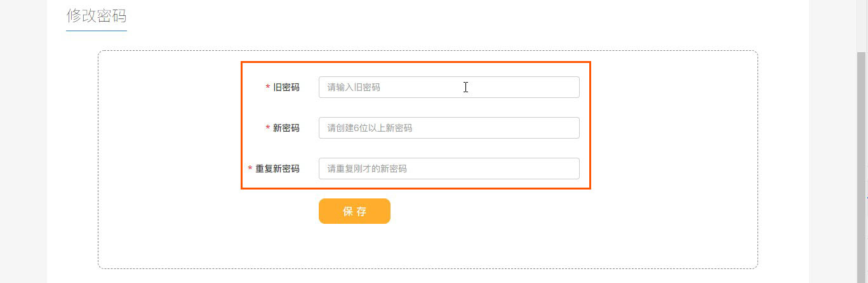Click the empty space right of 保存 button
Viewport: 868px width, 283px height.
[x=508, y=212]
